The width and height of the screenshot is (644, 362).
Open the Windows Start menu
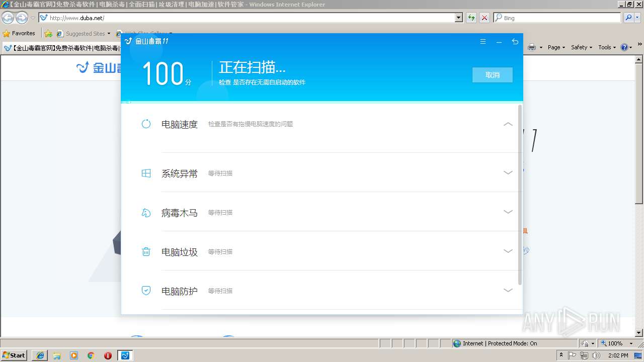click(x=14, y=355)
